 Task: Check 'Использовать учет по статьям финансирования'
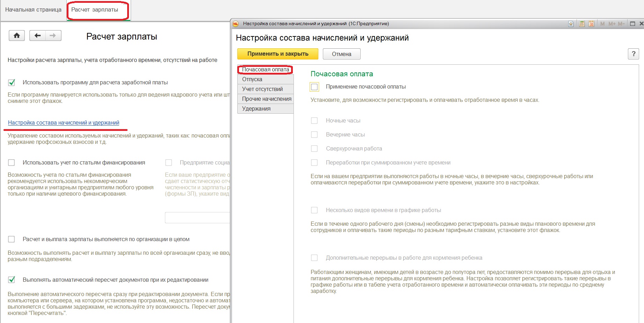click(12, 163)
